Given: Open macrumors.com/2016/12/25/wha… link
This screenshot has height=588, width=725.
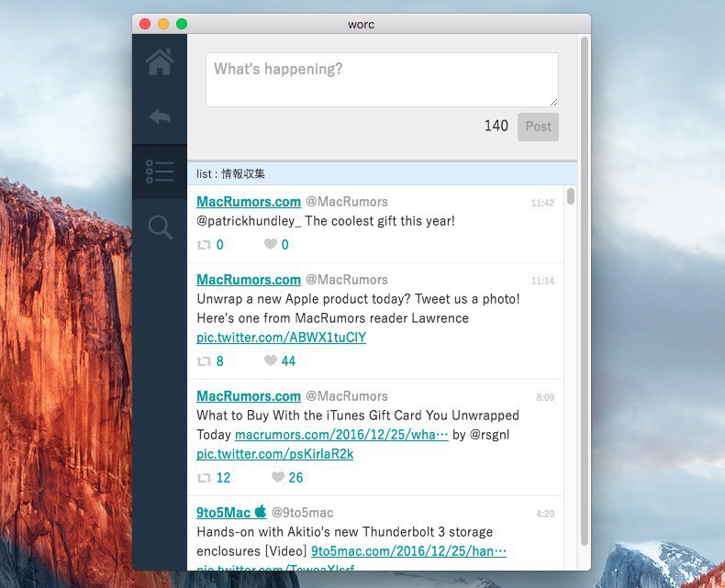Looking at the screenshot, I should click(341, 435).
